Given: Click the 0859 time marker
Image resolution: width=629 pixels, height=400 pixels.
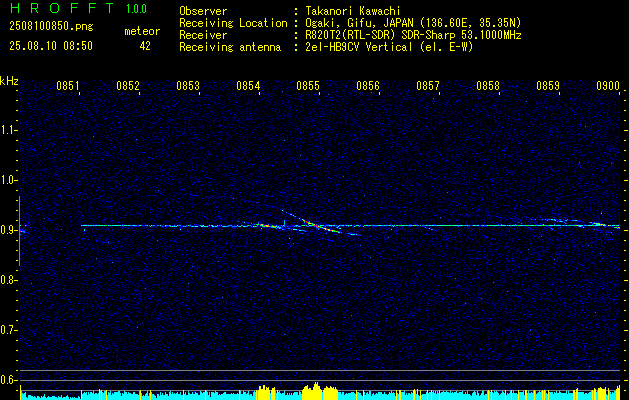Looking at the screenshot, I should tap(548, 85).
